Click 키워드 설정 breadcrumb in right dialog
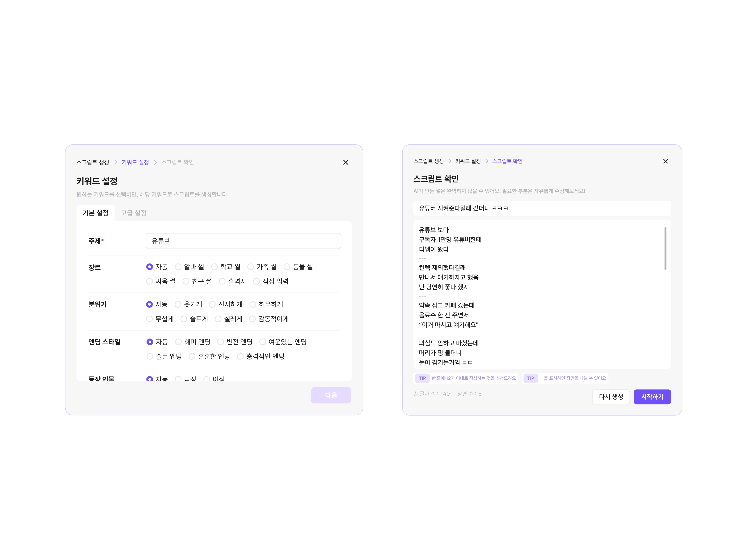Image resolution: width=747 pixels, height=560 pixels. pyautogui.click(x=468, y=161)
